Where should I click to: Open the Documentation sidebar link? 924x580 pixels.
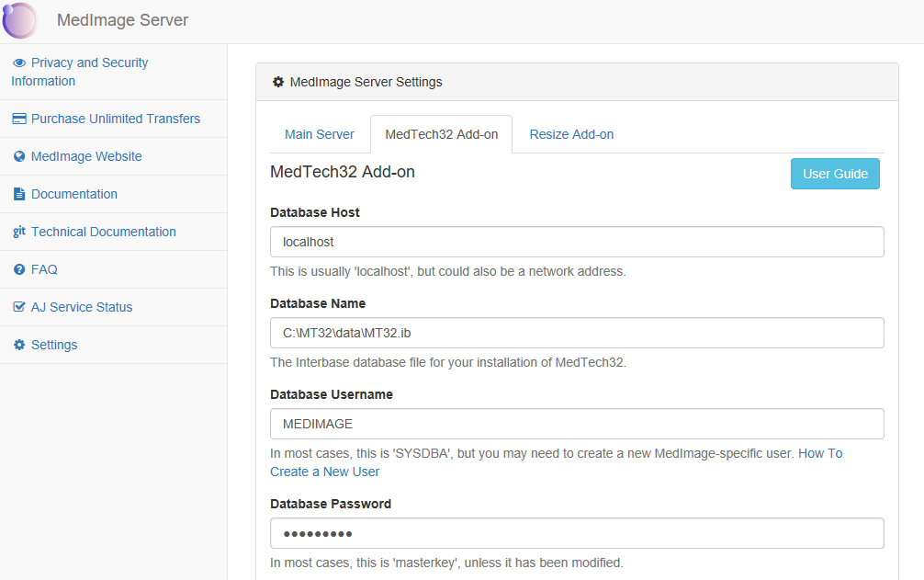point(74,194)
